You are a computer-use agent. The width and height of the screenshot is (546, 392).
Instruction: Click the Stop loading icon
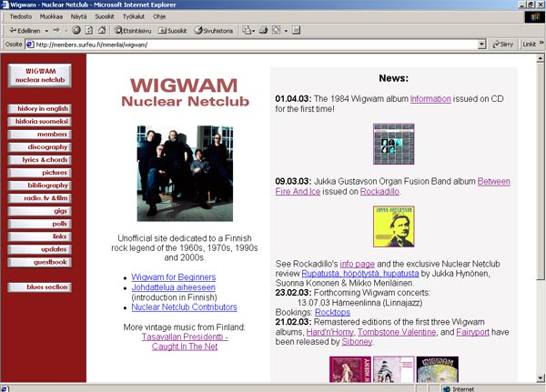coord(76,30)
